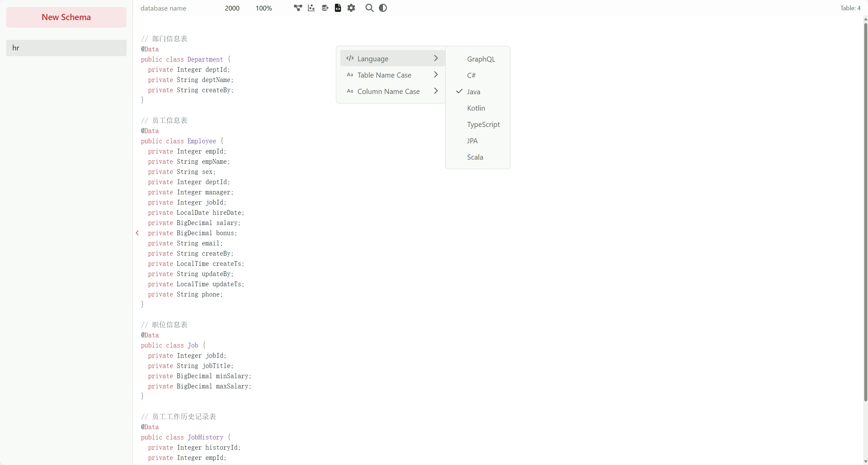
Task: Open the ERD diagram view icon
Action: pos(298,8)
